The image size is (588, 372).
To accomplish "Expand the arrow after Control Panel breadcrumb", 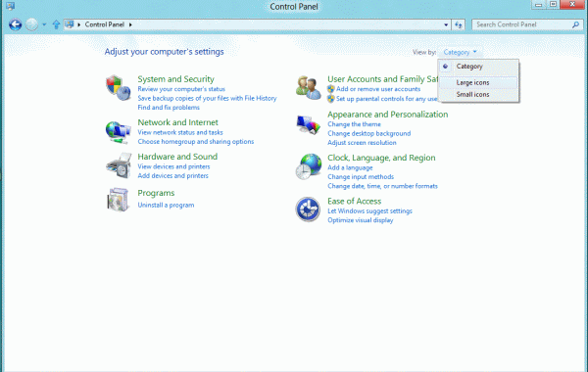I will click(x=130, y=24).
